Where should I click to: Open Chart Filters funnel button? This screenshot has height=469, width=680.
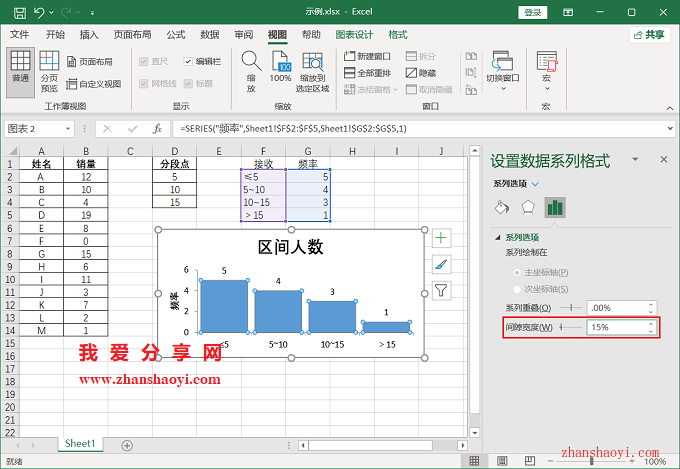tap(441, 290)
